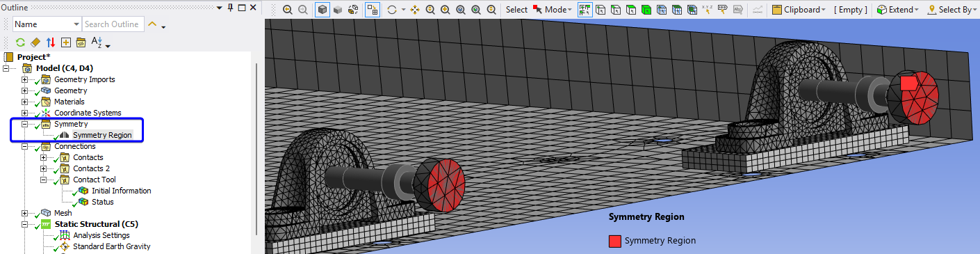Click the red Symmetry Region legend swatch

coord(615,241)
